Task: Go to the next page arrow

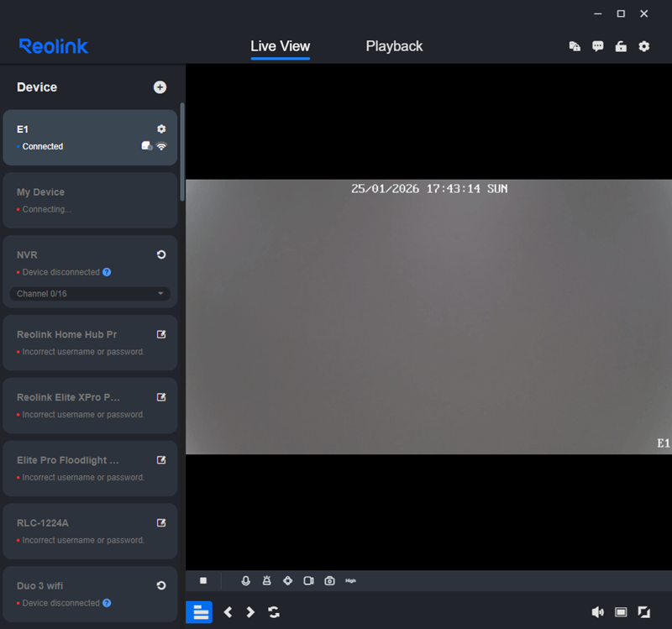Action: tap(250, 612)
